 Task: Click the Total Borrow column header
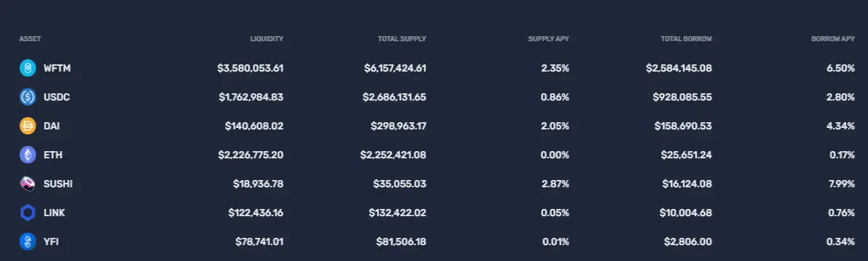tap(686, 38)
